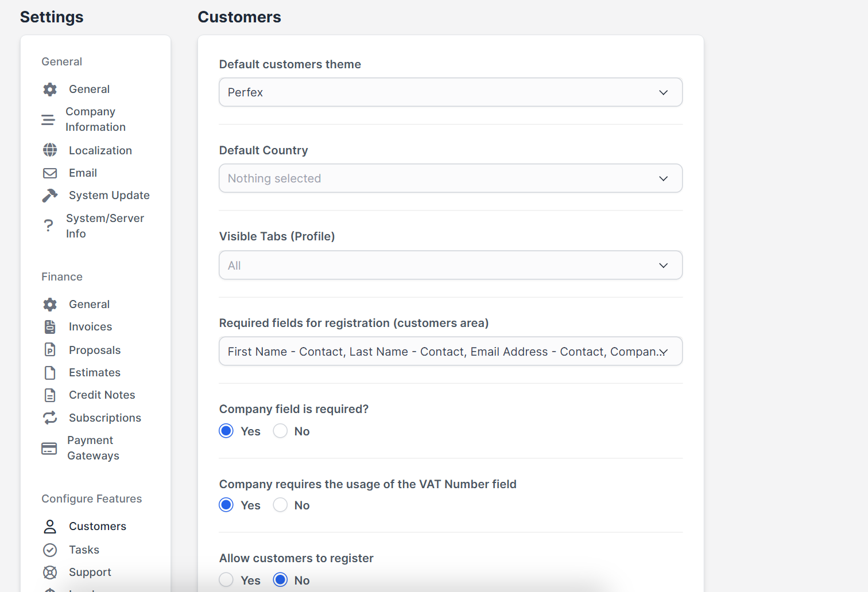The image size is (868, 592).
Task: Open the System Update settings link
Action: point(109,196)
